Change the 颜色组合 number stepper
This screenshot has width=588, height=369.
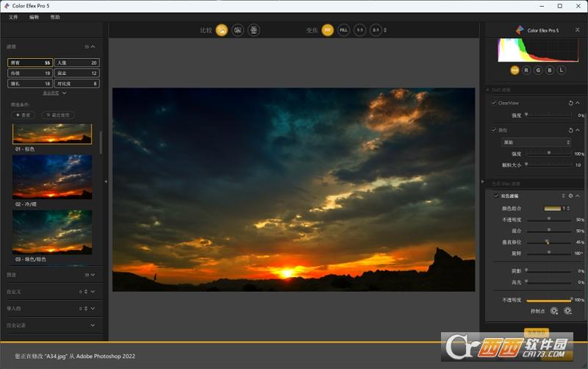[567, 208]
